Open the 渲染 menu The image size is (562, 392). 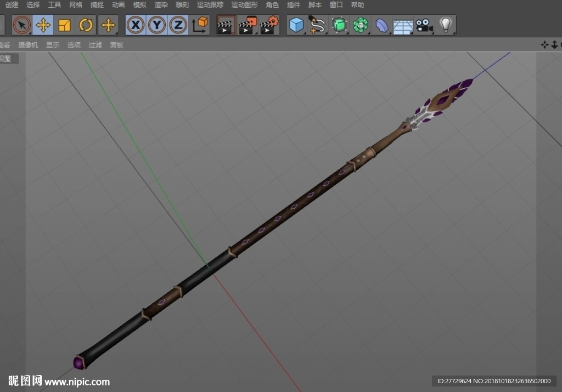[161, 4]
